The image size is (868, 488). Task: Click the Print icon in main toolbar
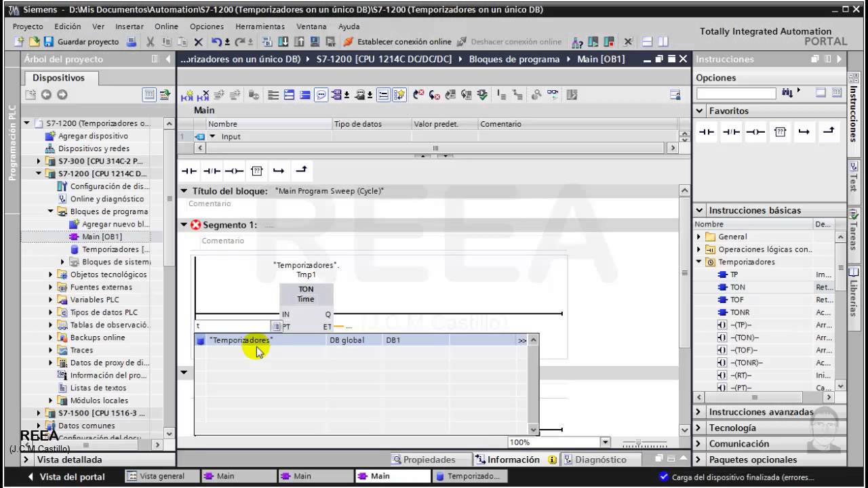[132, 42]
